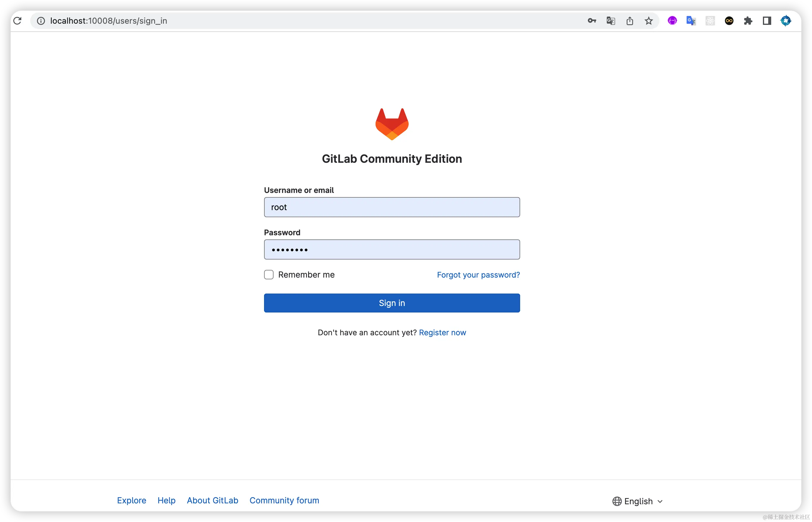Open the black infinity extension icon

(x=729, y=21)
